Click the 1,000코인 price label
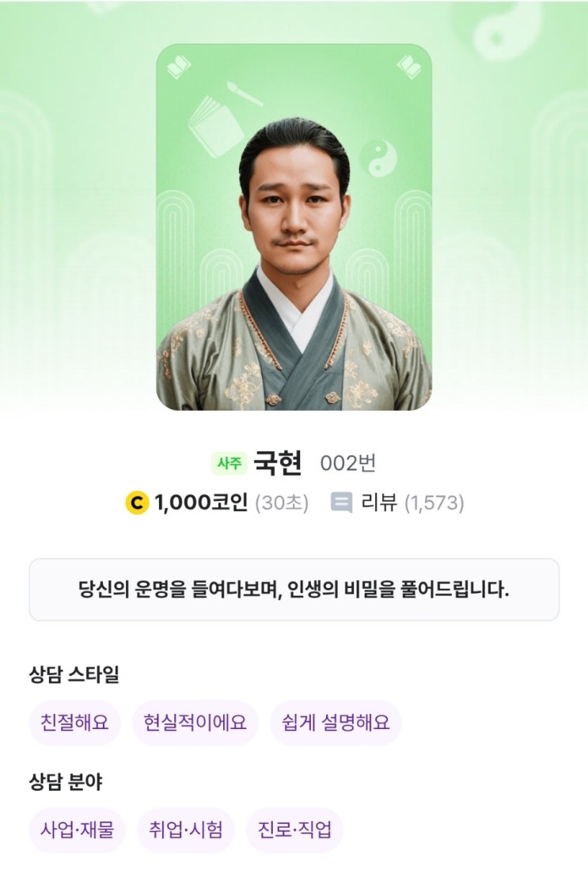 point(201,503)
